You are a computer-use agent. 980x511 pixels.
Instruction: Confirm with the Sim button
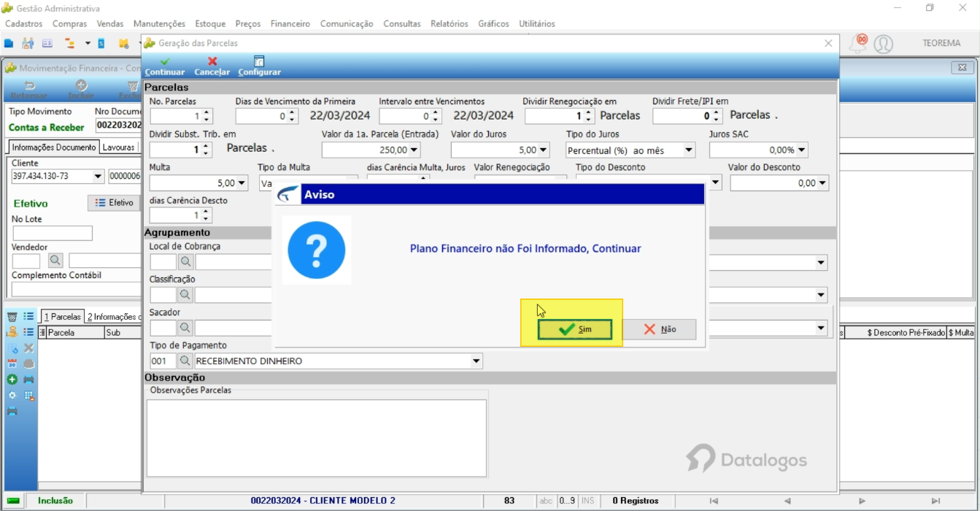[575, 329]
